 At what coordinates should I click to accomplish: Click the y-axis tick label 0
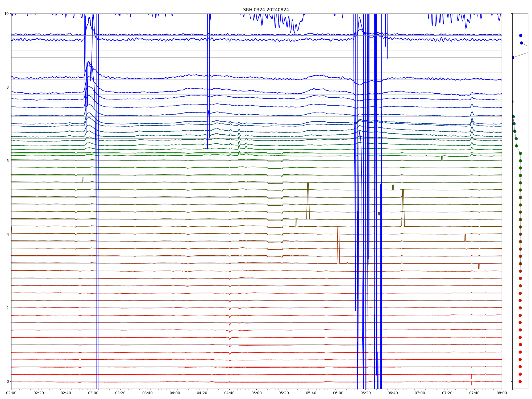tap(7, 381)
